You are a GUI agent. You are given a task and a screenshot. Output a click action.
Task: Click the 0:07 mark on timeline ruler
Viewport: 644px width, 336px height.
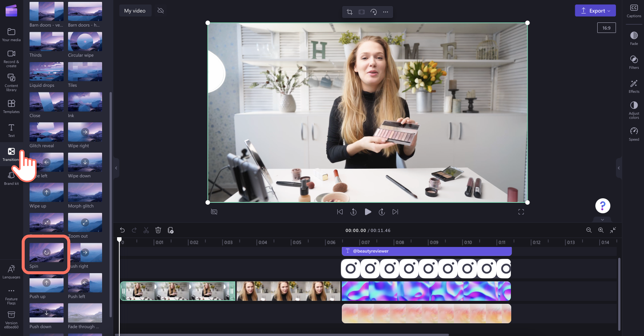[x=365, y=242]
